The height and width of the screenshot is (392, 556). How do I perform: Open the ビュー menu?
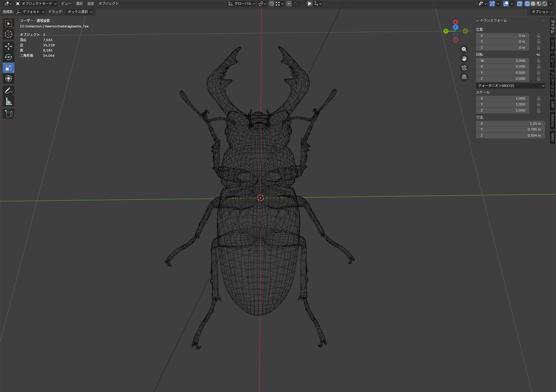pos(66,4)
